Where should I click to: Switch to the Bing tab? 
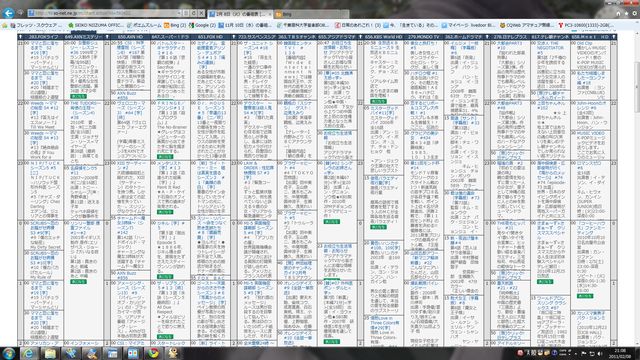coord(311,14)
